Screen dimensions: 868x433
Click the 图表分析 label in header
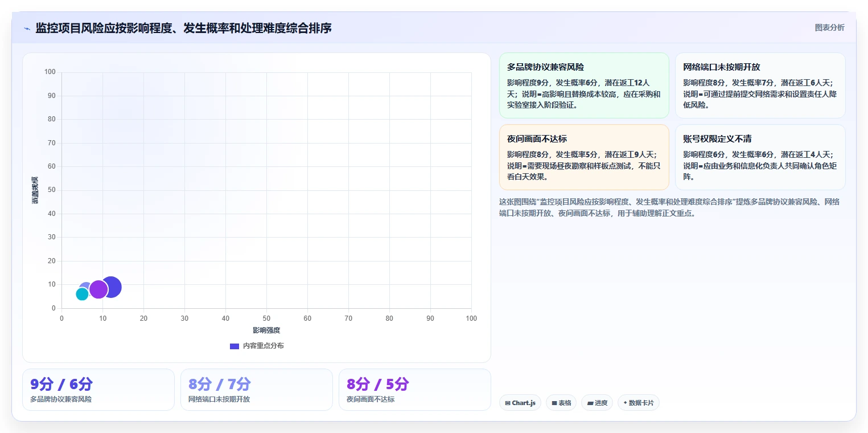pos(830,27)
